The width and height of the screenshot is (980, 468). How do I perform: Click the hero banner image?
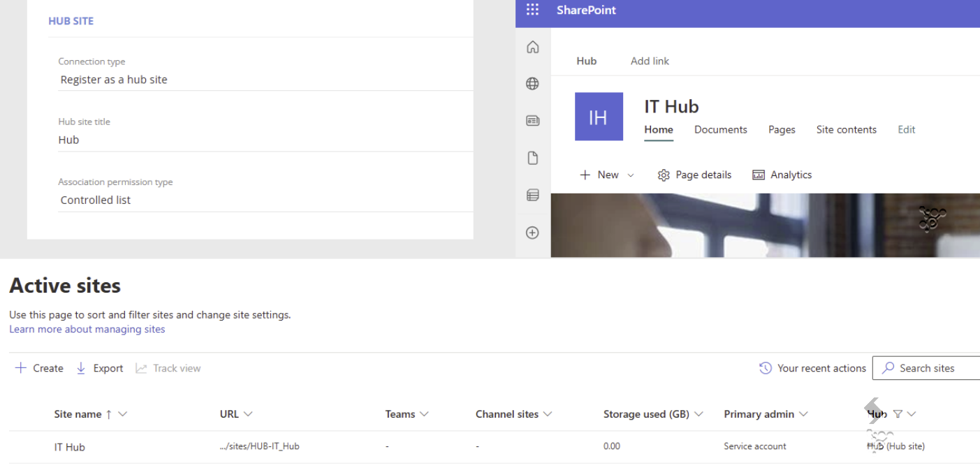coord(765,225)
